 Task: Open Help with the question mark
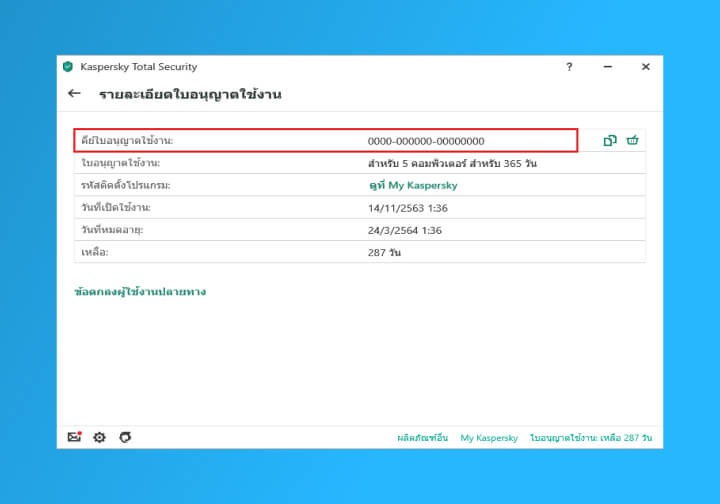pyautogui.click(x=569, y=67)
